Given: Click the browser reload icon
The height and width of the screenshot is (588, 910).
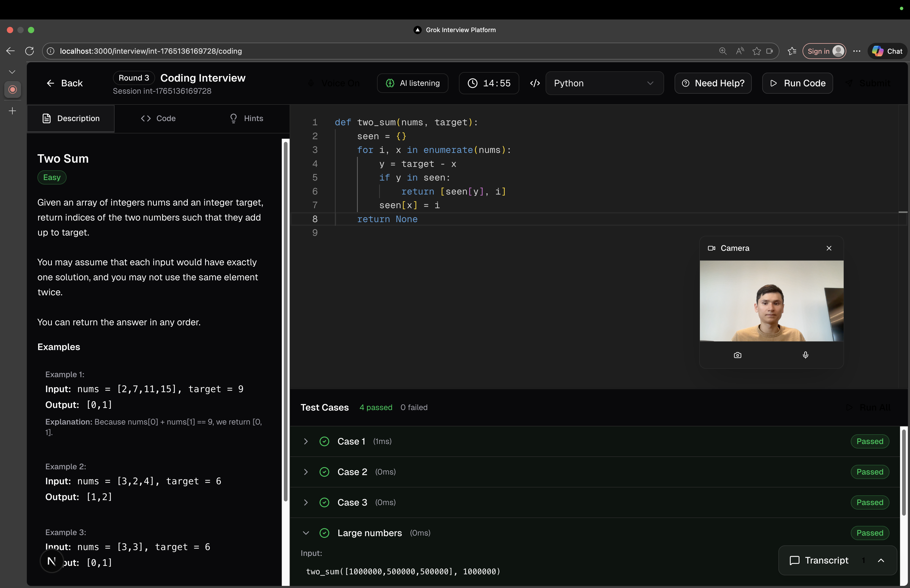Looking at the screenshot, I should (x=29, y=51).
